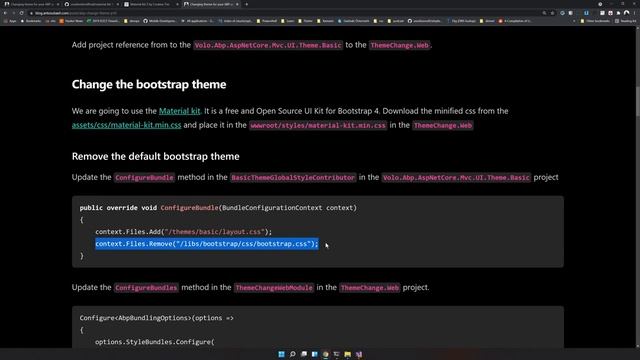
Task: Click zoom magnifier icon in address bar
Action: pos(544,13)
